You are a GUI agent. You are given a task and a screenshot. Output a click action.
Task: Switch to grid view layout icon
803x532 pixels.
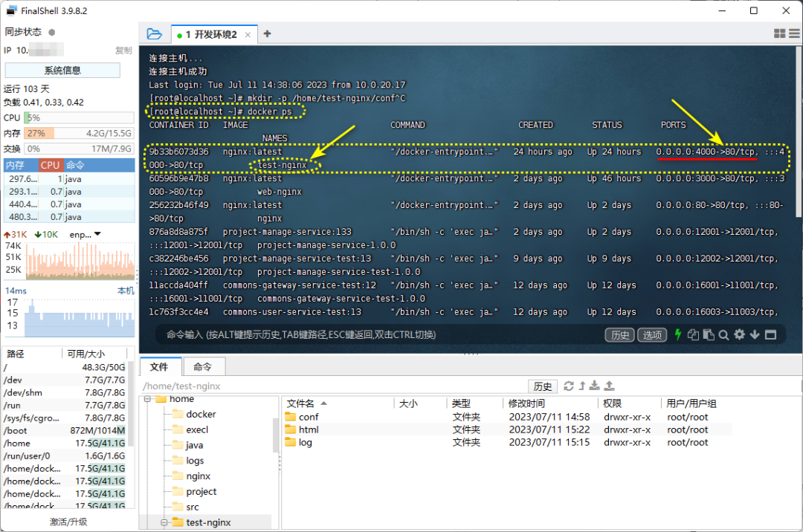pyautogui.click(x=779, y=33)
